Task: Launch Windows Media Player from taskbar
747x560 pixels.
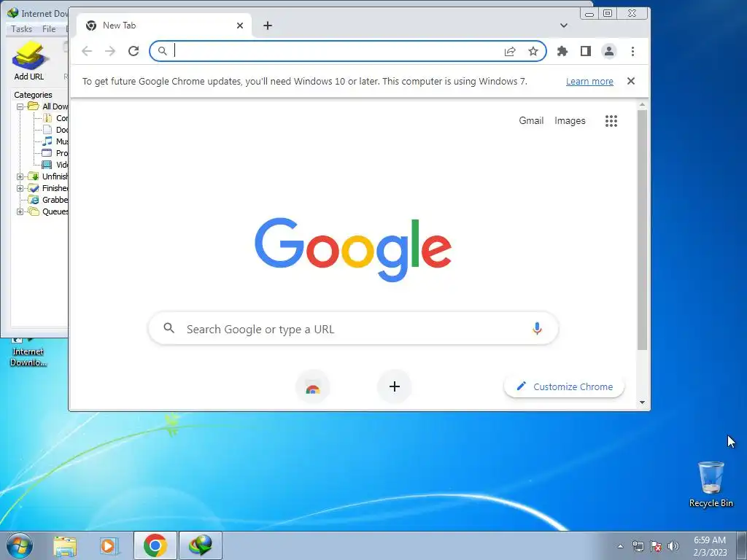Action: click(x=109, y=545)
